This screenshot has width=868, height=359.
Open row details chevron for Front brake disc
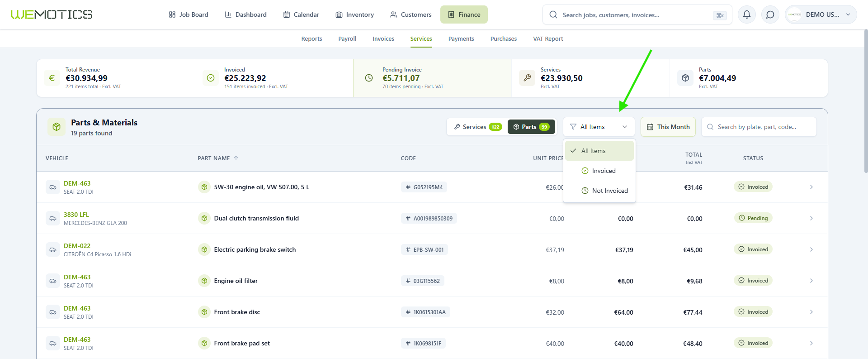click(811, 312)
